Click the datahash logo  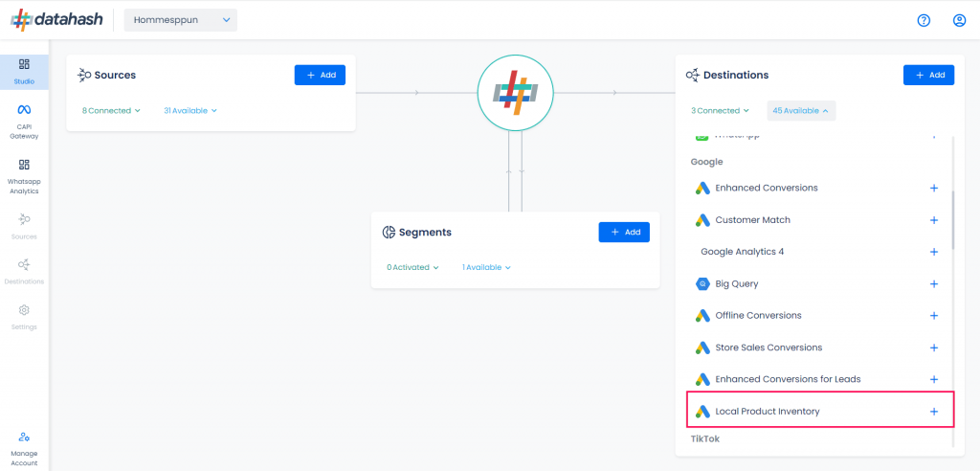pos(57,20)
